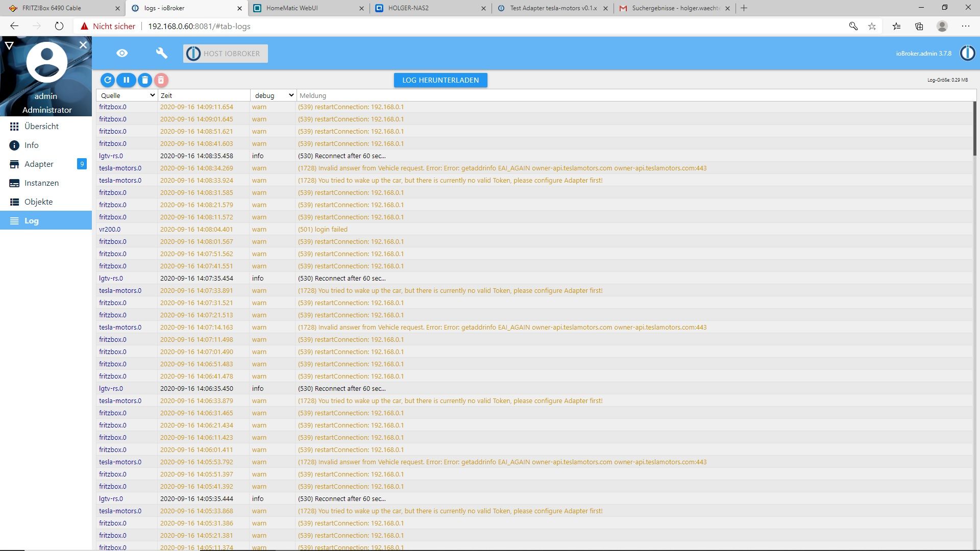Open the Adapter menu entry
This screenshot has width=980, height=551.
(39, 164)
